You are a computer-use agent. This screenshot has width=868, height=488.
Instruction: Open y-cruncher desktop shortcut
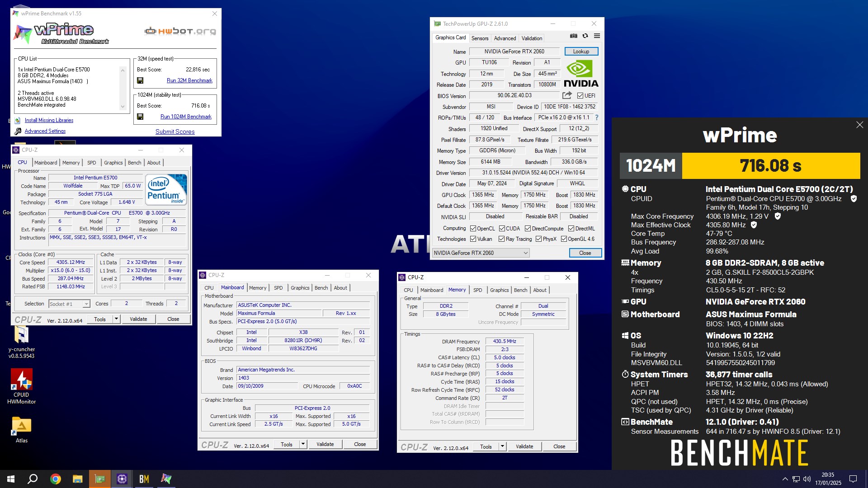(x=21, y=342)
